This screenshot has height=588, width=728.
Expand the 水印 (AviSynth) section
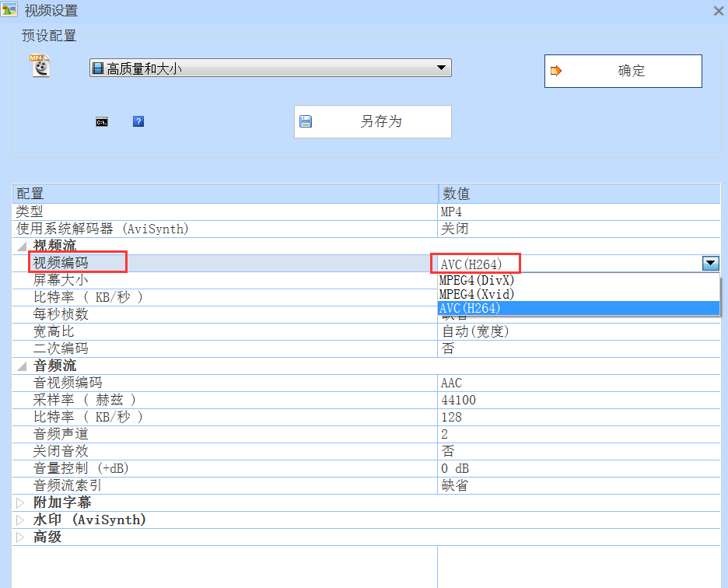click(x=21, y=520)
